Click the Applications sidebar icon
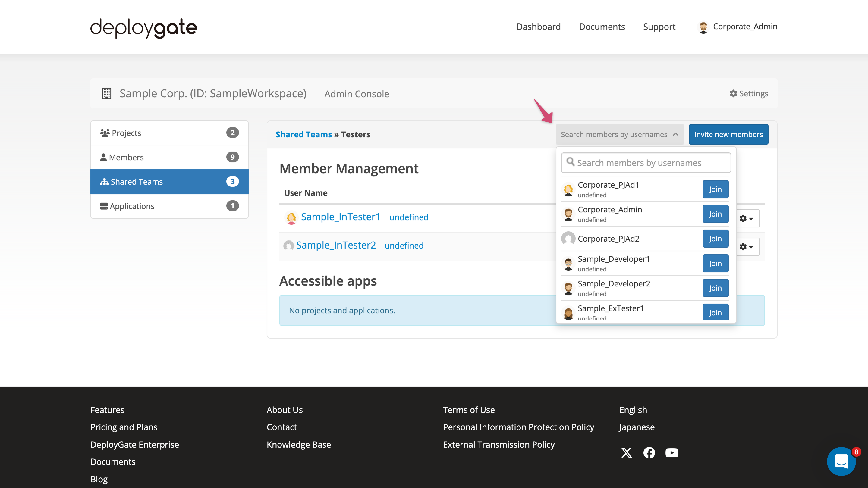Image resolution: width=868 pixels, height=488 pixels. tap(104, 206)
